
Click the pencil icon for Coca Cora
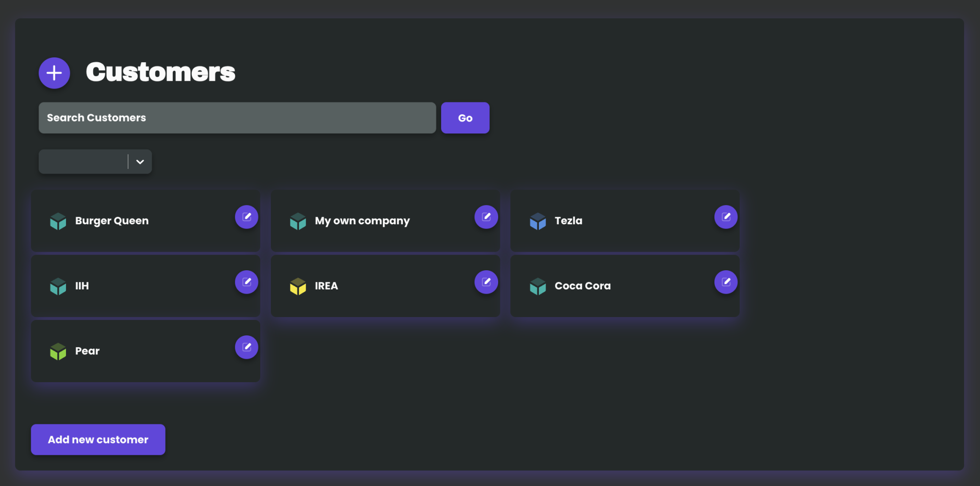[725, 282]
